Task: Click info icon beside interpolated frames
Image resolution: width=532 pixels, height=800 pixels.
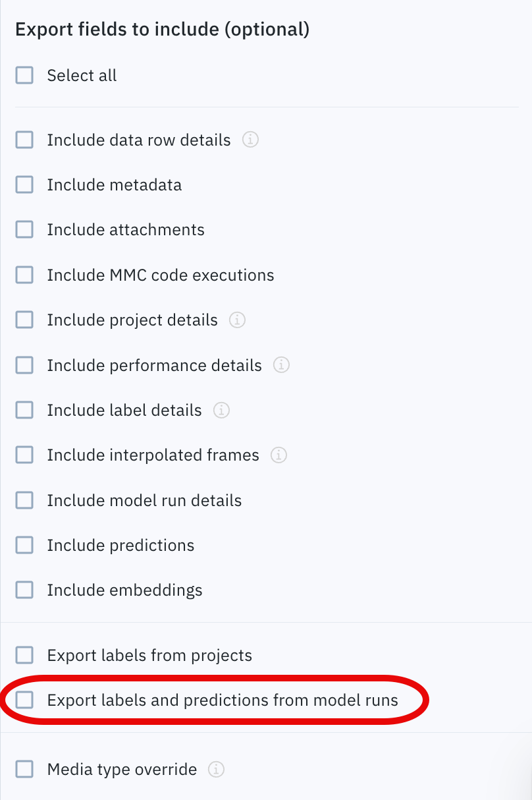Action: 279,455
